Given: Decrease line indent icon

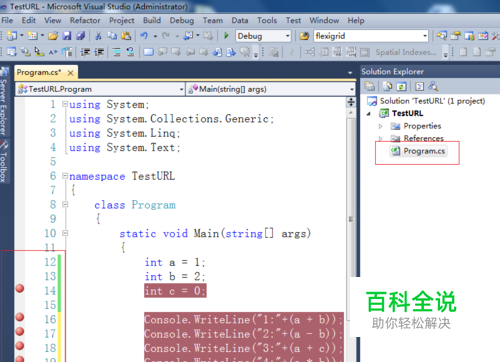Looking at the screenshot, I should tap(85, 52).
